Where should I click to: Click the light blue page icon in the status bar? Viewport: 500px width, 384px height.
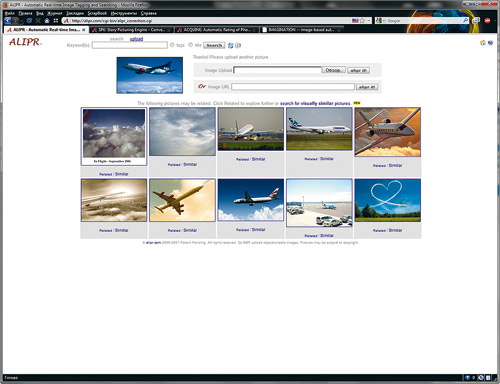pyautogui.click(x=488, y=378)
